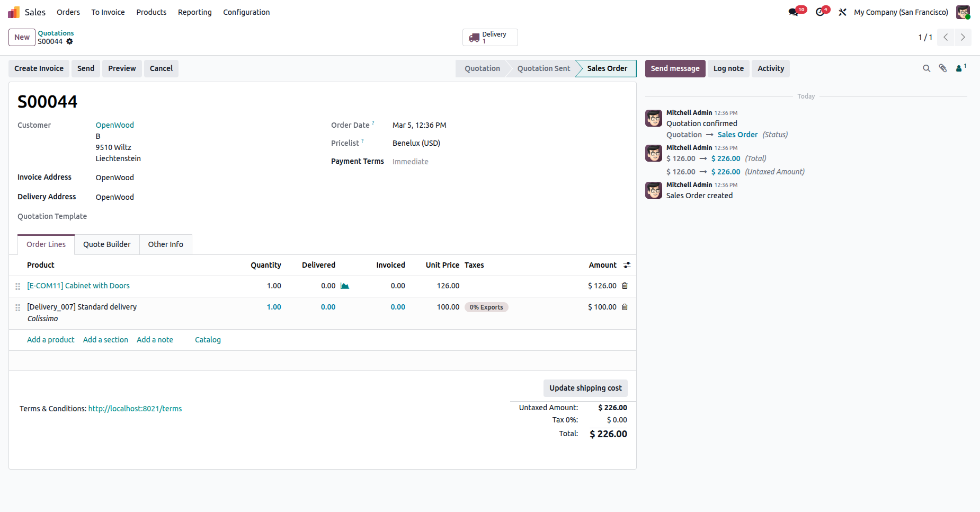The image size is (980, 512).
Task: Open the Products menu
Action: 152,12
